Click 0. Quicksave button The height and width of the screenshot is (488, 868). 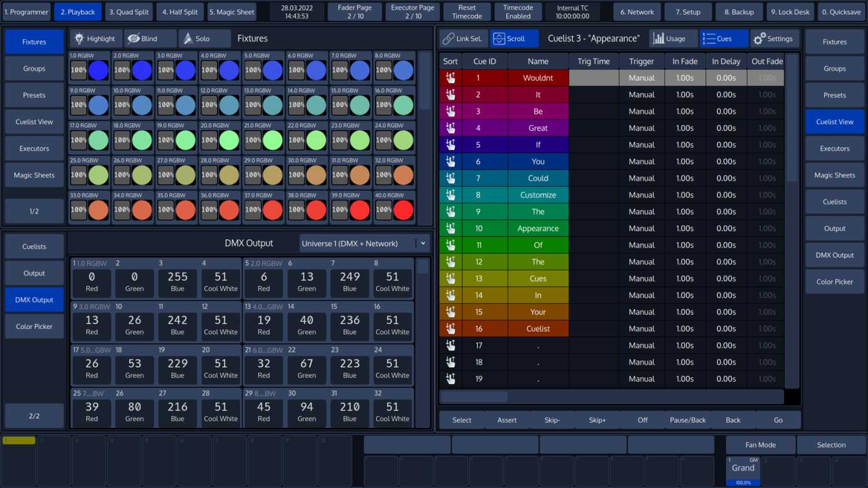tap(841, 12)
